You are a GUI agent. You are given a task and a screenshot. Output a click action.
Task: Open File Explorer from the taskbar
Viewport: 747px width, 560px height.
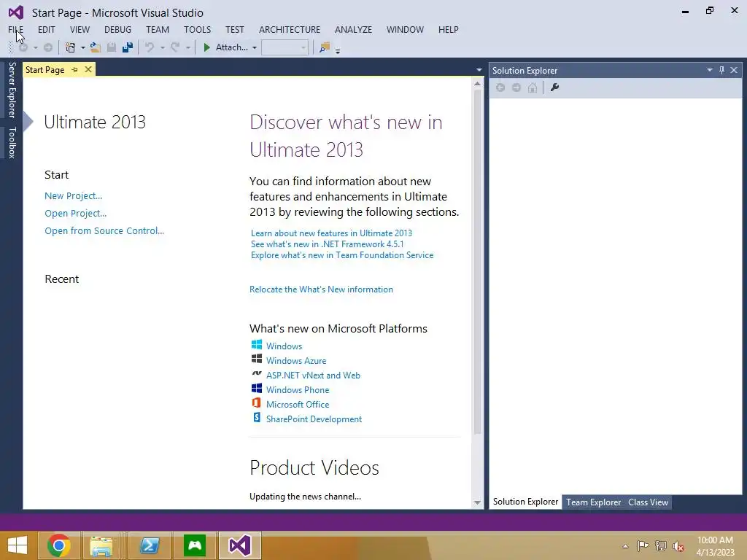101,545
